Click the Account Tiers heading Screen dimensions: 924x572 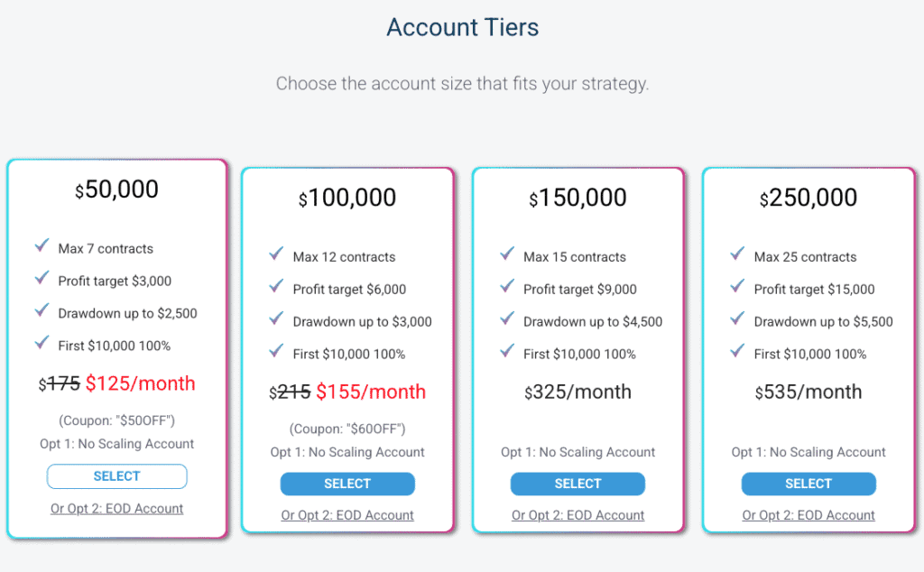point(462,27)
